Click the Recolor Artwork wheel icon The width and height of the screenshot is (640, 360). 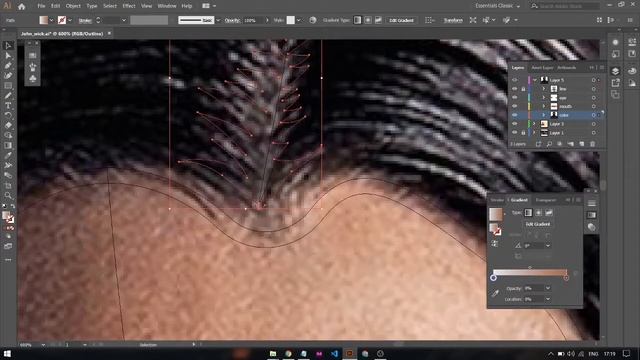[313, 20]
